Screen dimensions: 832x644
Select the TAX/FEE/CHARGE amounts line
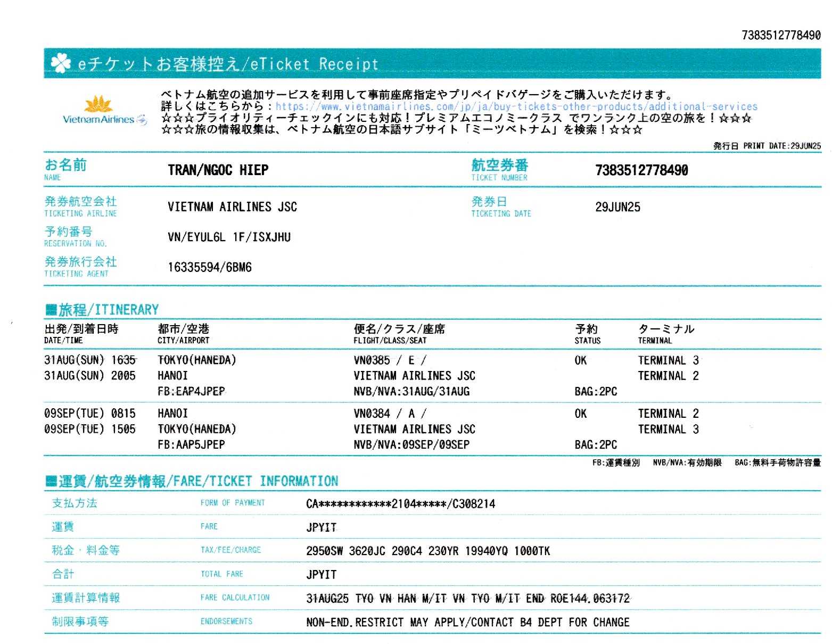tap(427, 551)
